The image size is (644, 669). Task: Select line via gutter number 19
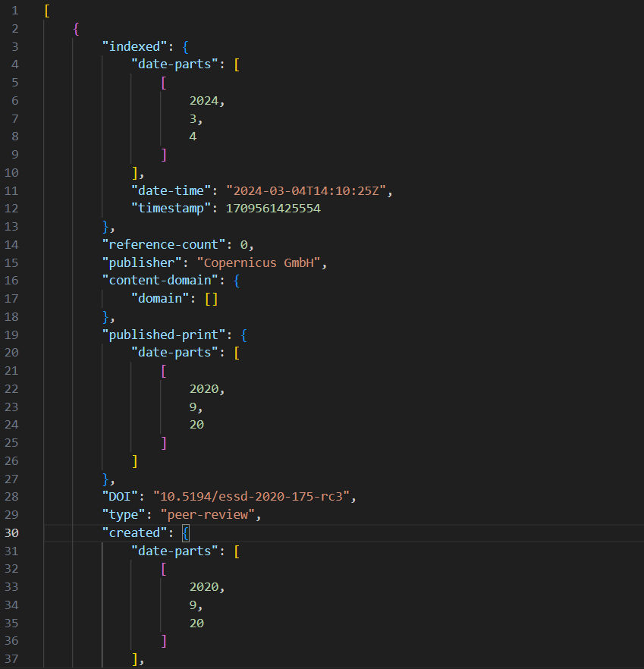click(x=11, y=335)
